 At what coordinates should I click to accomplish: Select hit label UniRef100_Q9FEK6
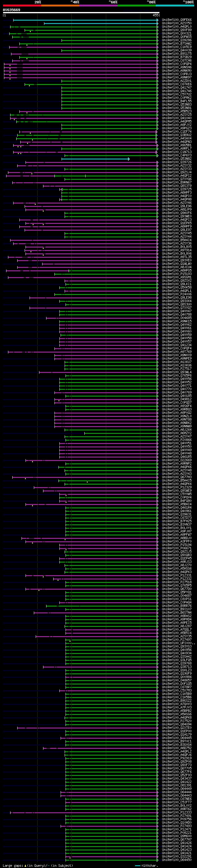tap(177, 20)
